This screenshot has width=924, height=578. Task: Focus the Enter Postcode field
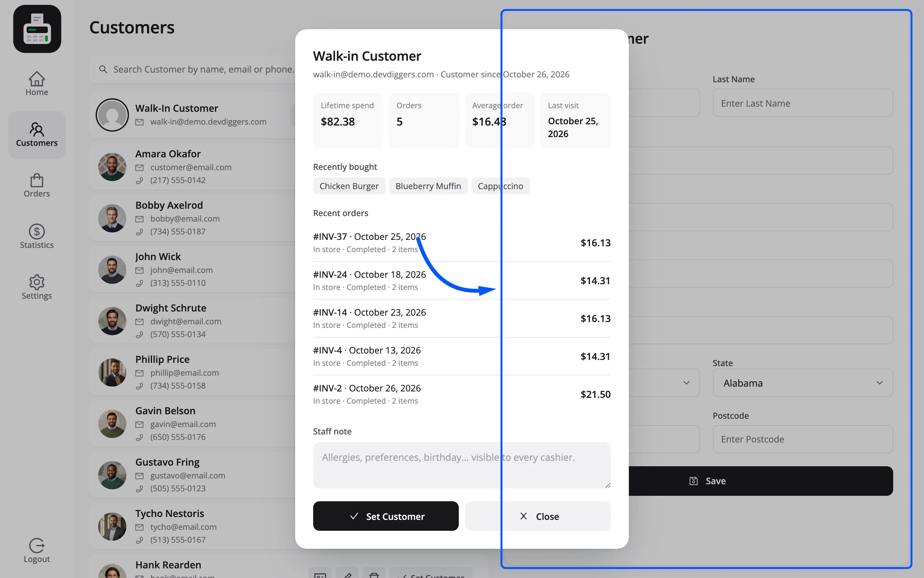point(803,439)
